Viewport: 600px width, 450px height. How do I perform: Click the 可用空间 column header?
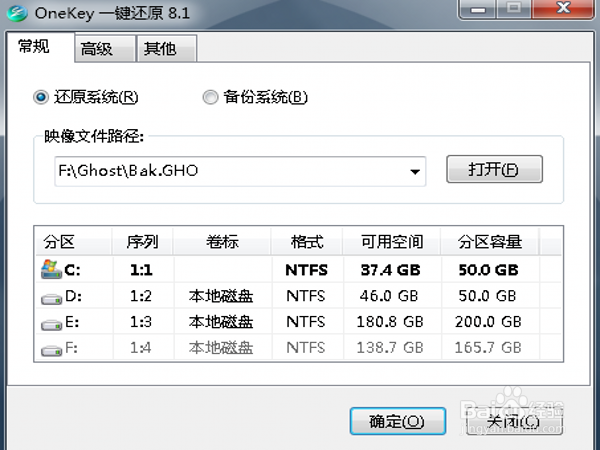click(392, 242)
